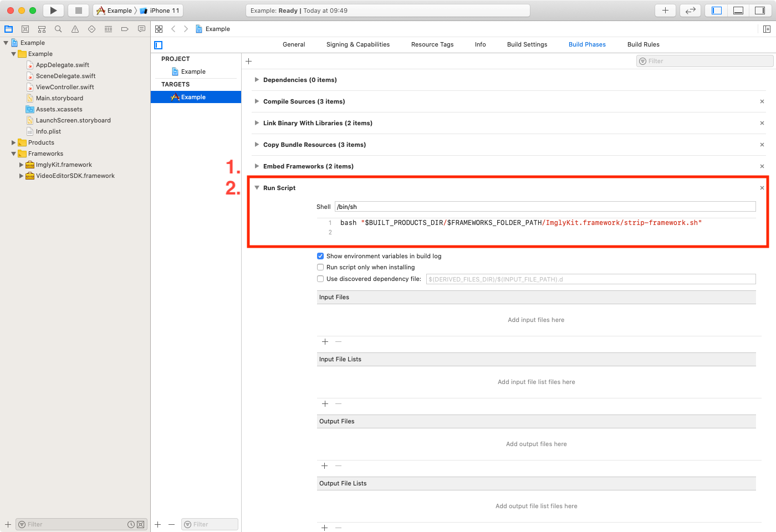Image resolution: width=776 pixels, height=532 pixels.
Task: Open the Report navigator
Action: point(141,29)
